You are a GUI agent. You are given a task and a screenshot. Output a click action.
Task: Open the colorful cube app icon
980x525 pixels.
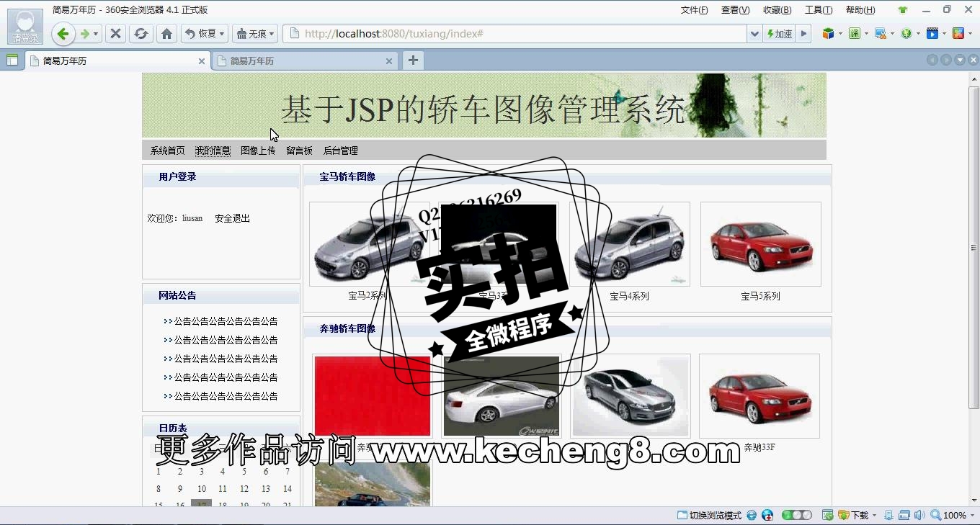[829, 33]
